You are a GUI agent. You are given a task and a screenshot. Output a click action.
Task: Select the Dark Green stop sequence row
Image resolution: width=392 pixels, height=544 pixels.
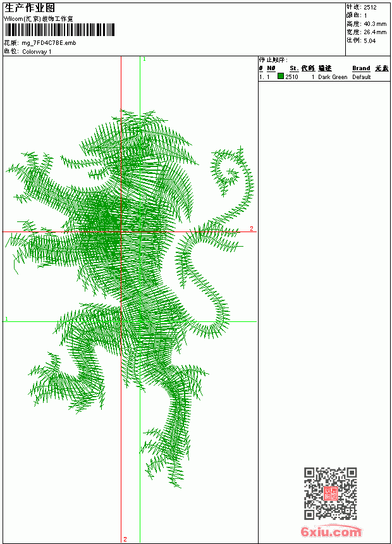pyautogui.click(x=324, y=77)
